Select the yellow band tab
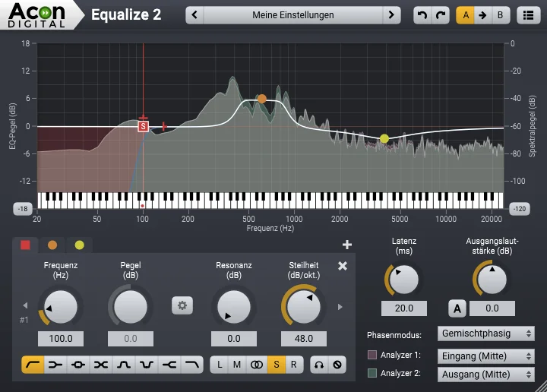The image size is (547, 392). [x=80, y=245]
